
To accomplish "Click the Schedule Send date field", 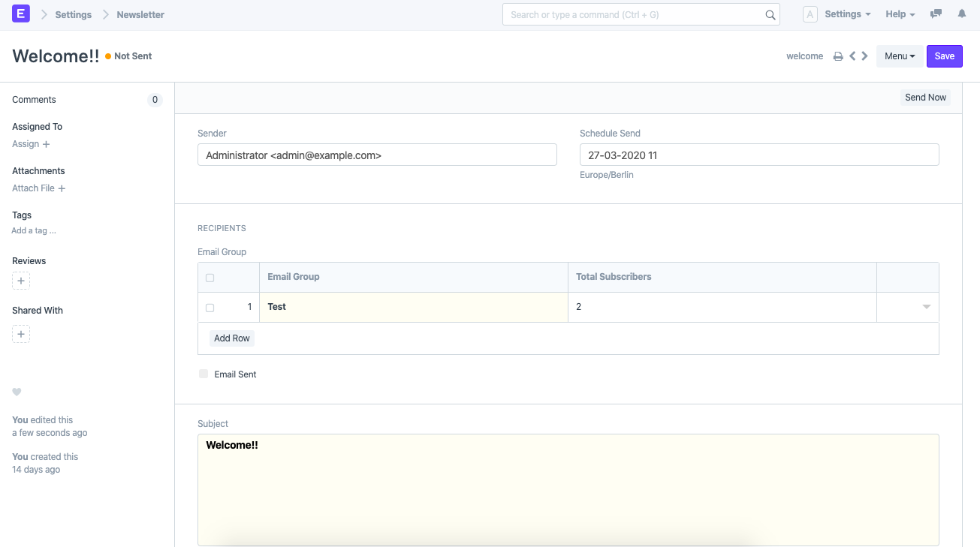I will click(x=759, y=155).
